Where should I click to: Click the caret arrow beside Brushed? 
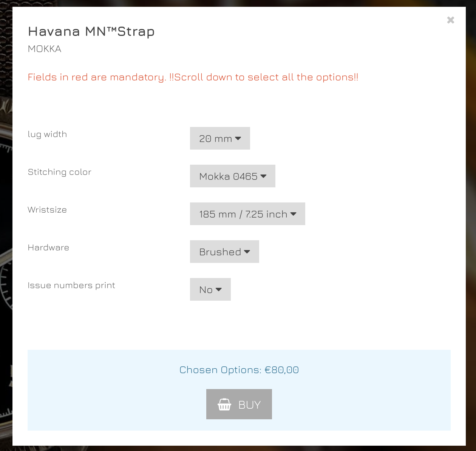click(247, 252)
